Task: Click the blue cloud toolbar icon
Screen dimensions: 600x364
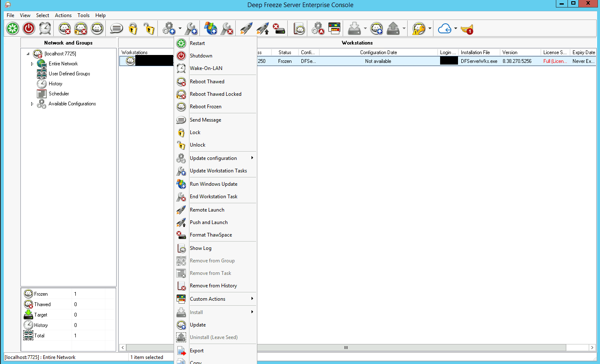Action: [x=445, y=28]
